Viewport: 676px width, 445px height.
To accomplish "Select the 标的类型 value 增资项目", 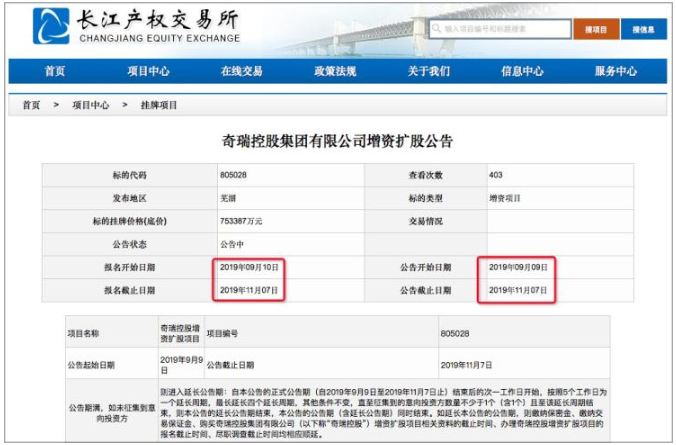I will [505, 198].
